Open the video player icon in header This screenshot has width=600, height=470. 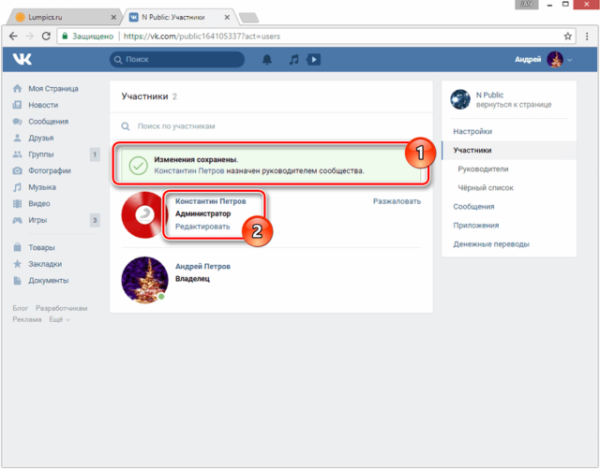pos(313,59)
